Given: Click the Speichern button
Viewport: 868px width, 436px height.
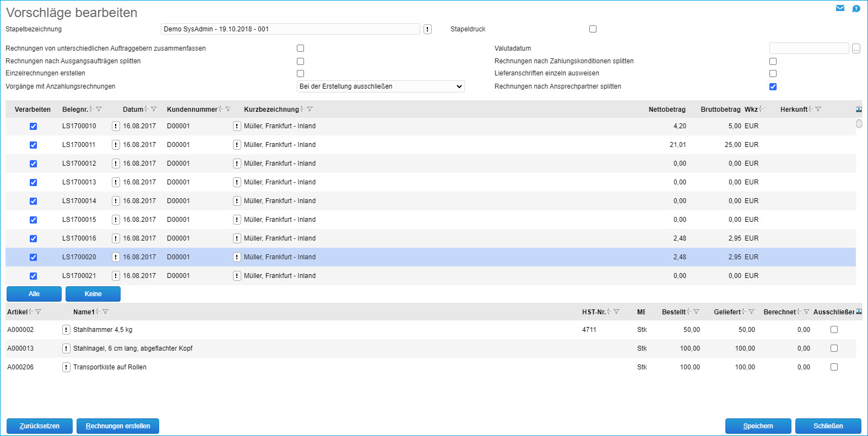Looking at the screenshot, I should [x=758, y=426].
